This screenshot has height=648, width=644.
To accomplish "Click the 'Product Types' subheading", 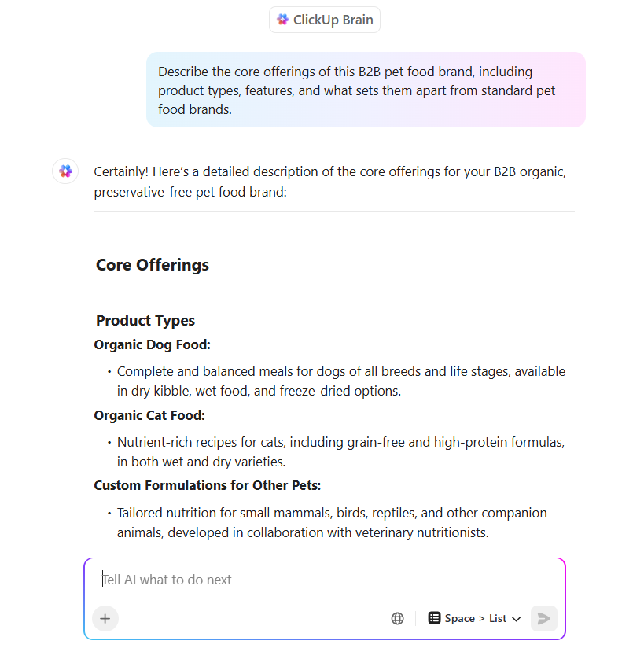I will 145,320.
